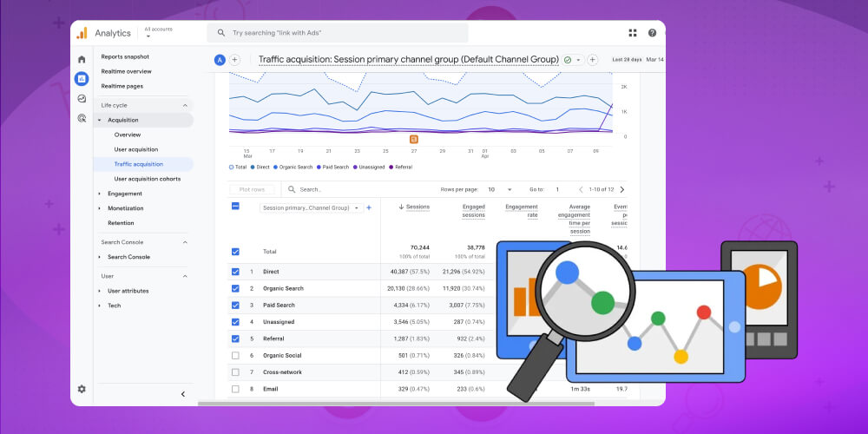Click the search magnifier in top bar
868x434 pixels.
click(220, 33)
